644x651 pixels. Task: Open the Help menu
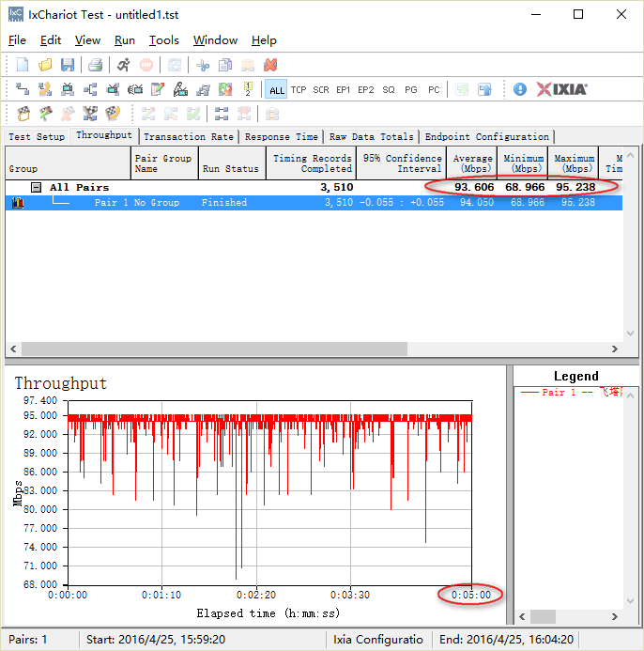pyautogui.click(x=264, y=40)
